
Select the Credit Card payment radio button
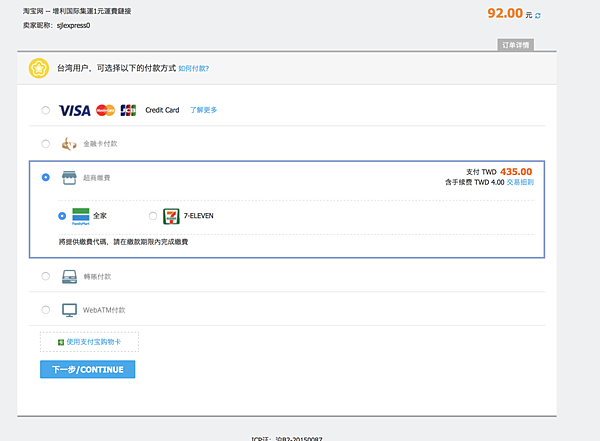(x=46, y=110)
